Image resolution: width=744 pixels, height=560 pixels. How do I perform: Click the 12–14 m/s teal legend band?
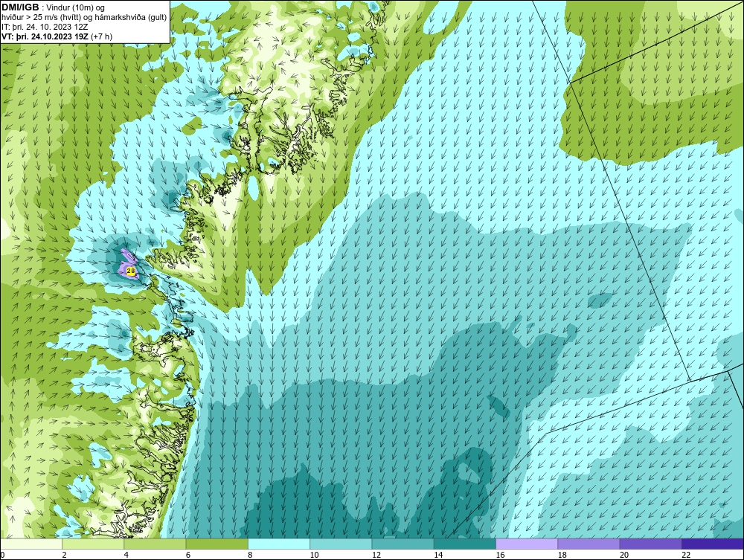[403, 544]
